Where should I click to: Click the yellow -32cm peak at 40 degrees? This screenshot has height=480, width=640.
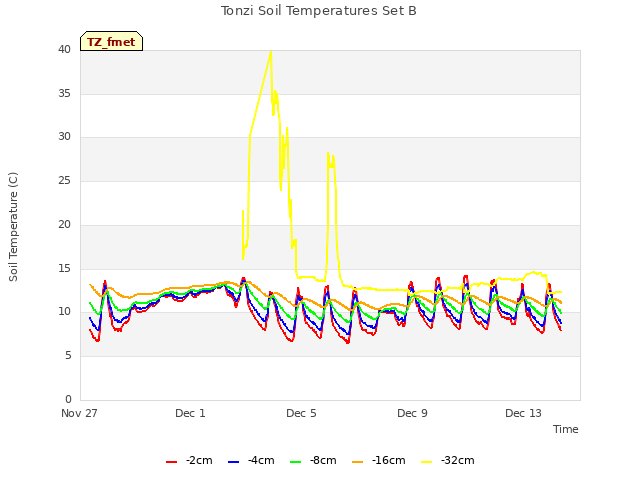271,52
